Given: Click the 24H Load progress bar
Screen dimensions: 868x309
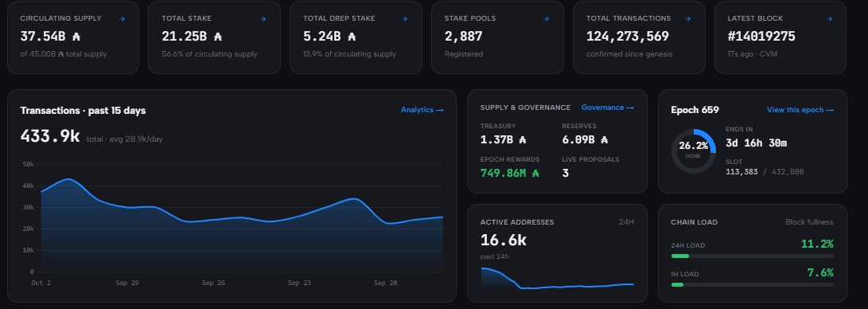Looking at the screenshot, I should (752, 256).
